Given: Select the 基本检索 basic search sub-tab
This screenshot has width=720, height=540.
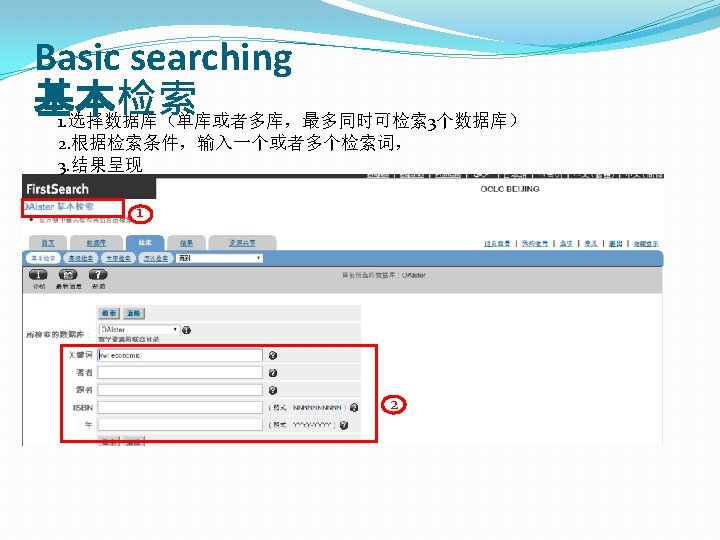Looking at the screenshot, I should [x=43, y=259].
